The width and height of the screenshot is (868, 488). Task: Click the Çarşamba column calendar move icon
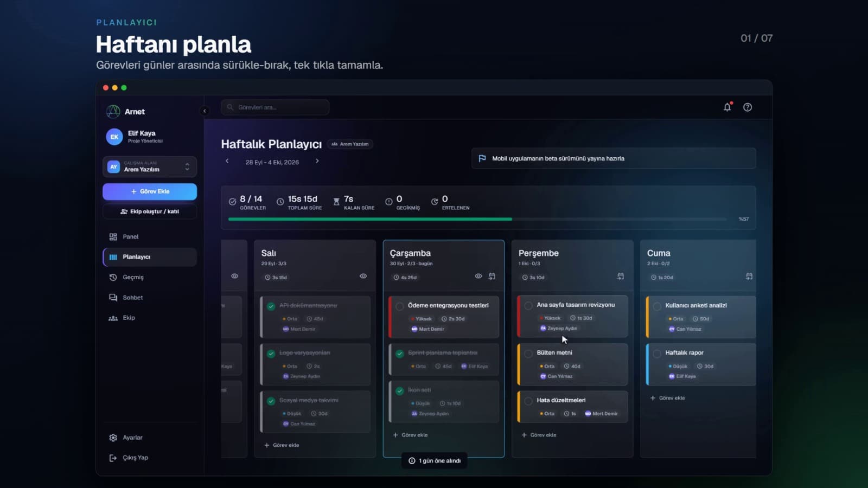coord(492,277)
